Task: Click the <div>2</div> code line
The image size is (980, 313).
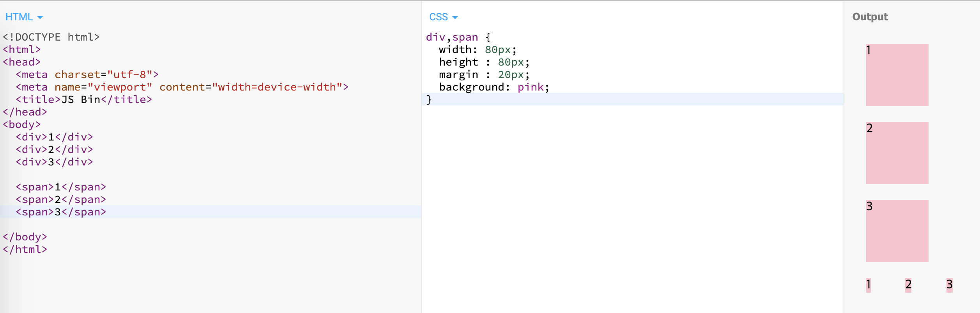Action: click(x=54, y=149)
